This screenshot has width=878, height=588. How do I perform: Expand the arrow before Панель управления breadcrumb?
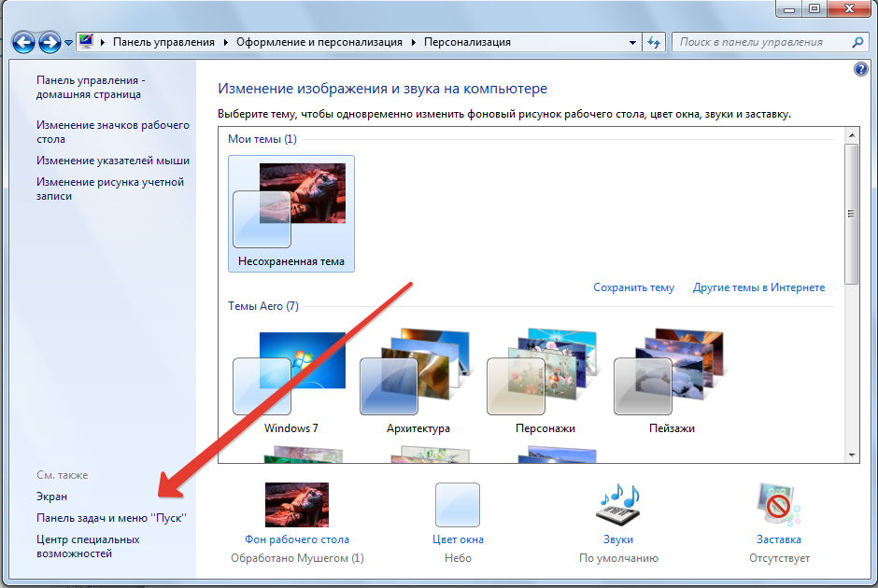pos(103,42)
